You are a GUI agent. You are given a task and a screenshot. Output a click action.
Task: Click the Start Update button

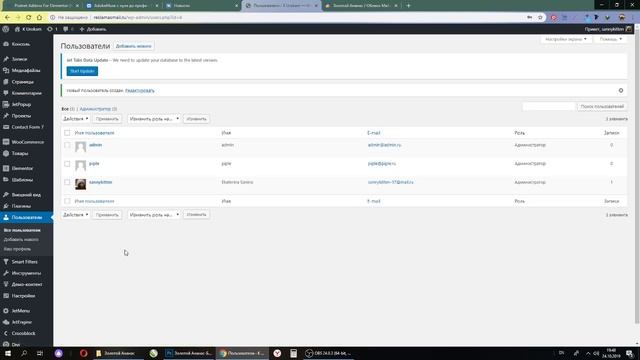coord(82,71)
